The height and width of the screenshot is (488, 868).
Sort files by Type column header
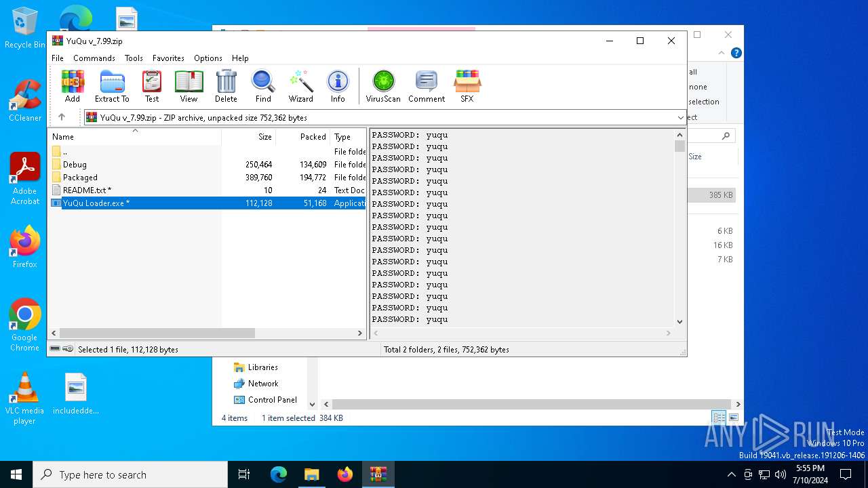(x=348, y=136)
